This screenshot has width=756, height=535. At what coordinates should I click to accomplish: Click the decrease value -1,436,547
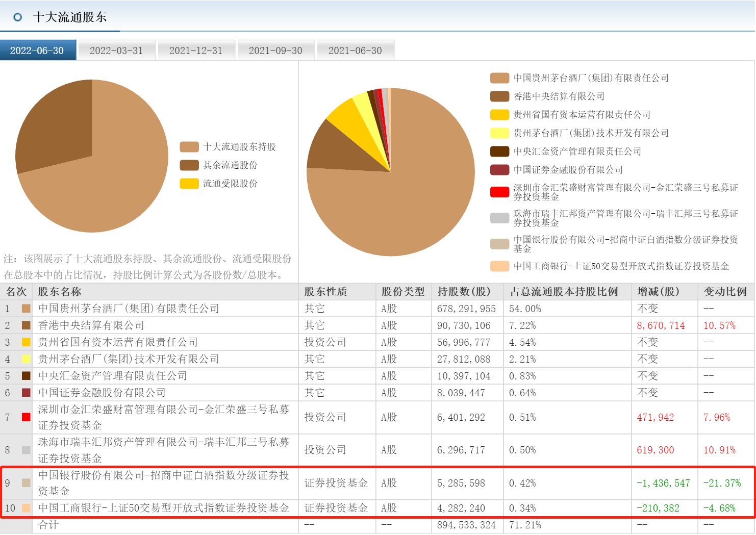point(663,483)
